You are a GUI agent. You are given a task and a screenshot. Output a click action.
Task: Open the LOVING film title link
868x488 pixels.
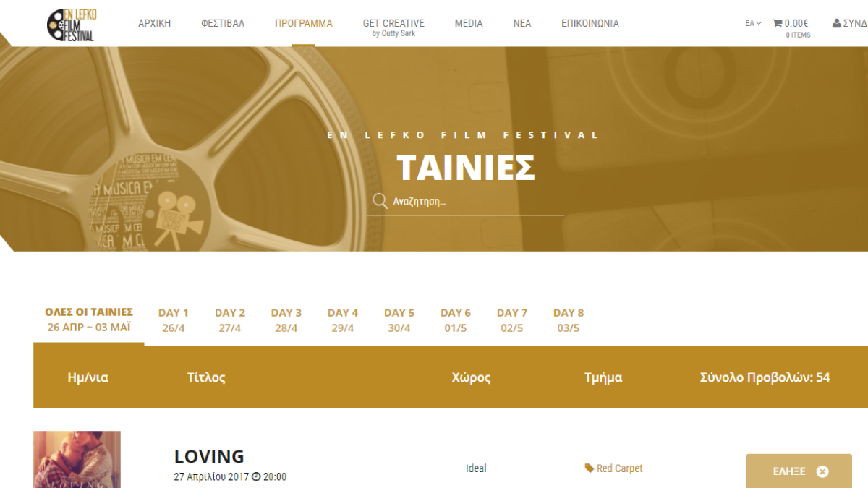pyautogui.click(x=209, y=456)
